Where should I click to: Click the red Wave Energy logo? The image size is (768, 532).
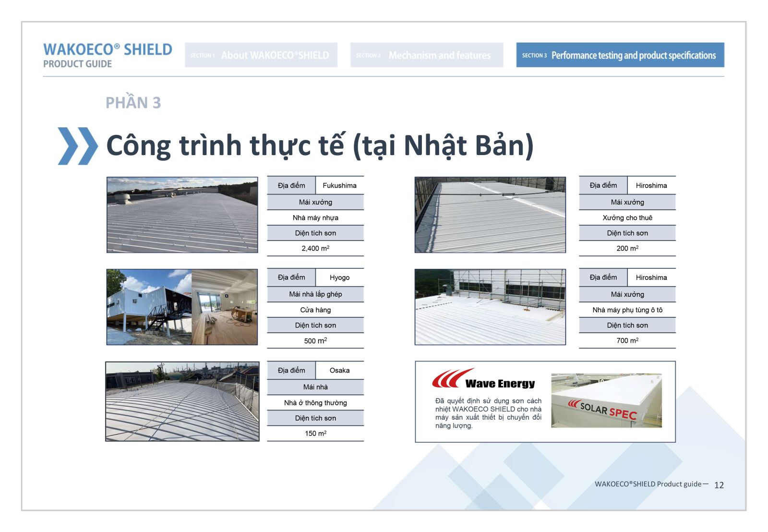click(x=483, y=379)
